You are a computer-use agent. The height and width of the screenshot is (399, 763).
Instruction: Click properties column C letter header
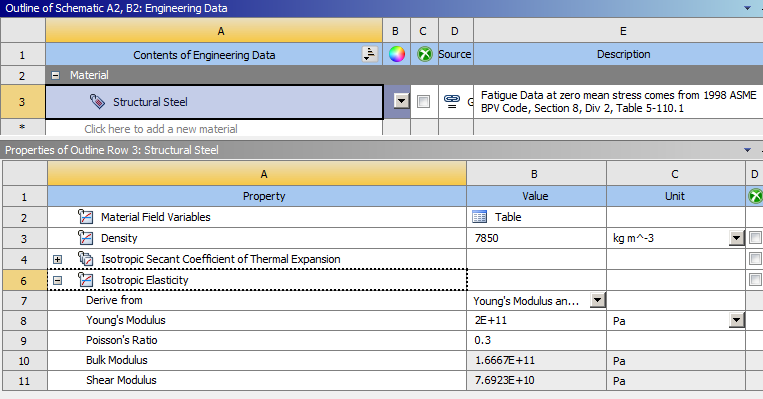click(x=675, y=174)
